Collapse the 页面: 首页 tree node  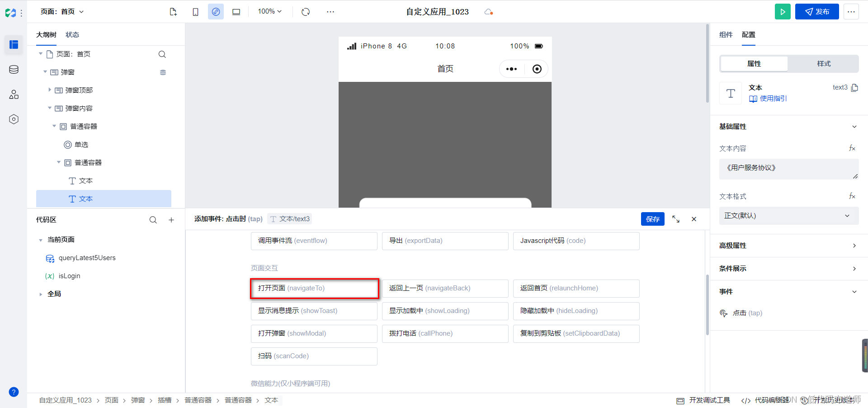tap(41, 54)
